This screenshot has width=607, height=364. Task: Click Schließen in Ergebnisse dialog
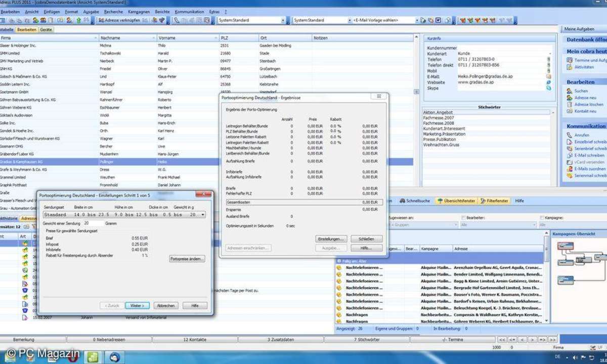point(366,239)
